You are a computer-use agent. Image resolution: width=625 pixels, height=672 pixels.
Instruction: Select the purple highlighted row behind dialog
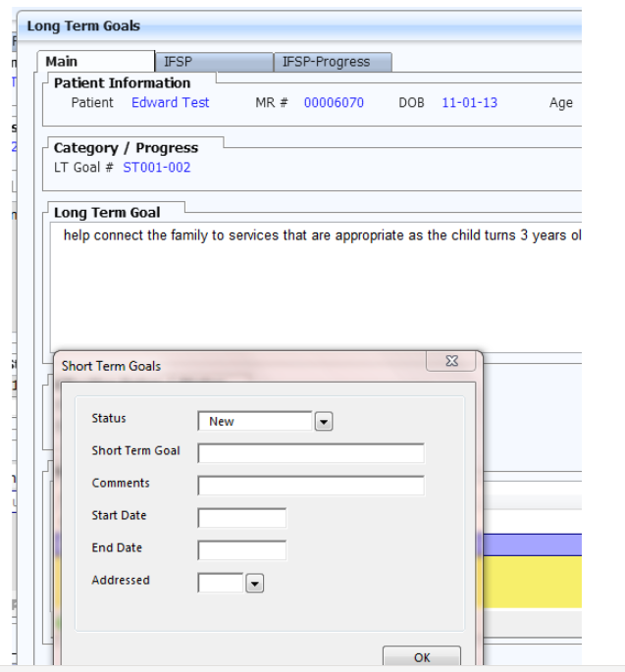pos(530,544)
